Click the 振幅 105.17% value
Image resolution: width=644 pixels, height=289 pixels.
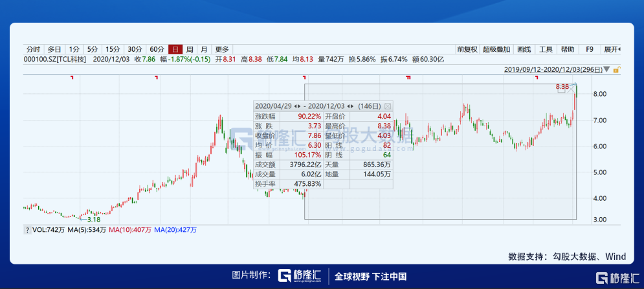pos(309,155)
